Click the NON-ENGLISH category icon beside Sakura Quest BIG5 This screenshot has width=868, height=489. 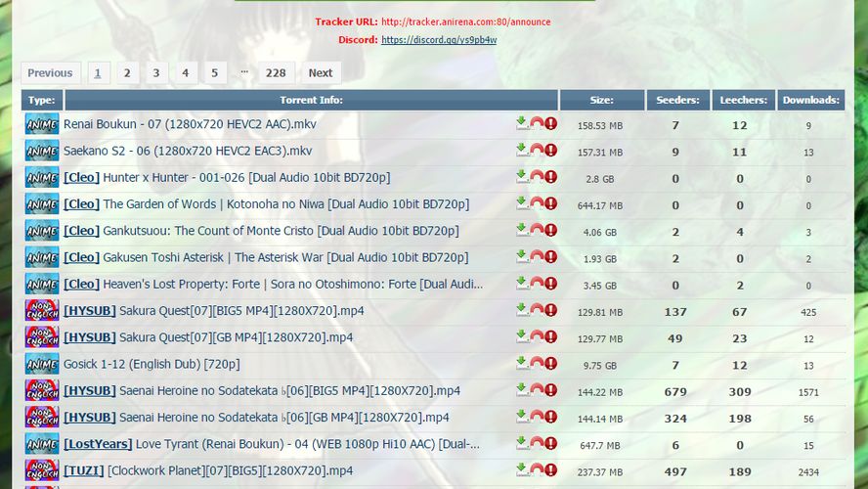pyautogui.click(x=42, y=311)
